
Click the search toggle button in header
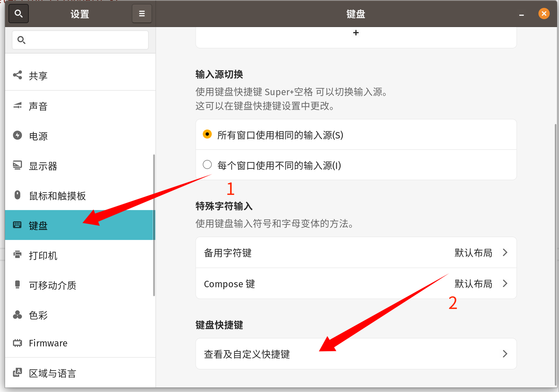(19, 14)
